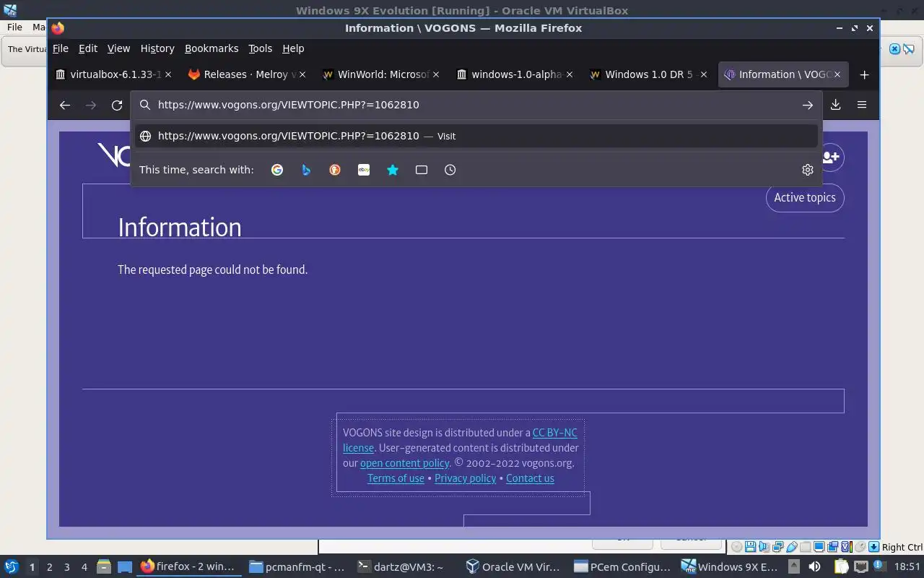Close the Information \ VOGONS tab
Image resolution: width=924 pixels, height=578 pixels.
pyautogui.click(x=837, y=74)
